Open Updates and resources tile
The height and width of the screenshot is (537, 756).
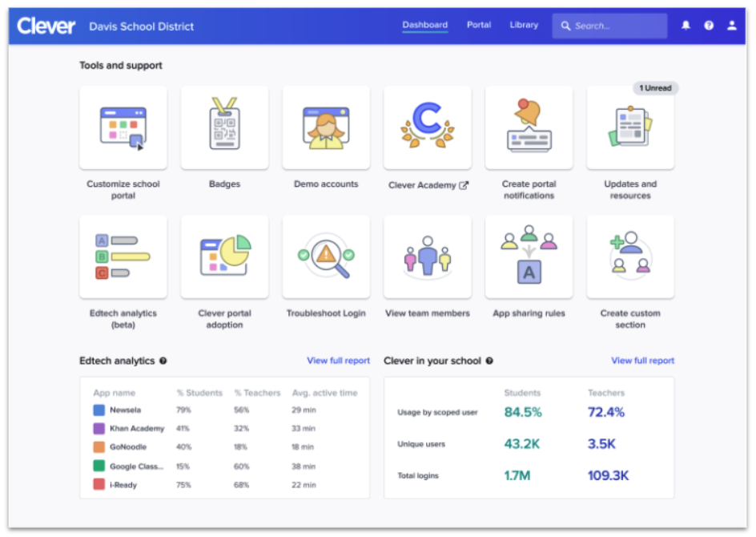630,127
